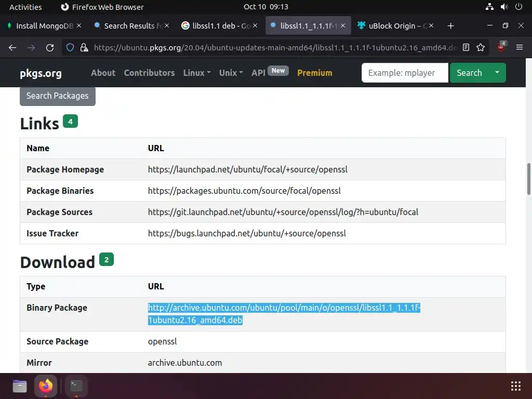Open the Search button dropdown arrow
The height and width of the screenshot is (399, 532).
pos(497,73)
